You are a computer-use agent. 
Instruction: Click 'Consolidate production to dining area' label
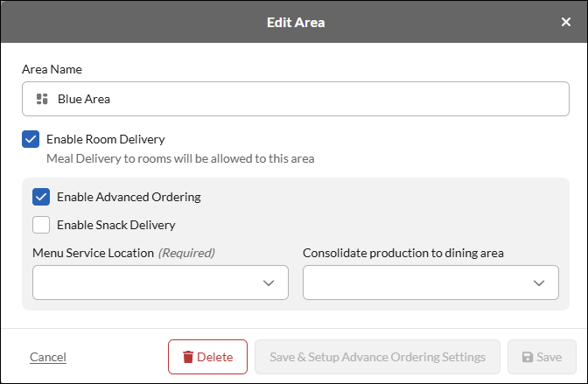(x=403, y=253)
